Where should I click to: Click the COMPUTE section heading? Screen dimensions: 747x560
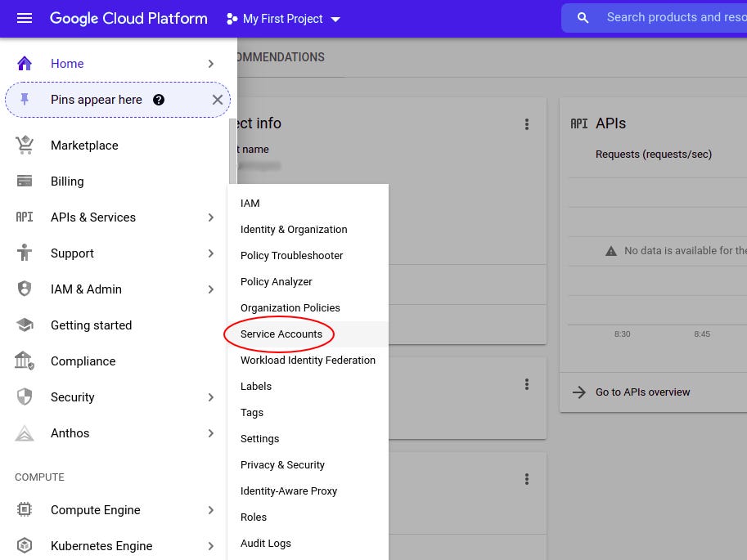[x=39, y=477]
